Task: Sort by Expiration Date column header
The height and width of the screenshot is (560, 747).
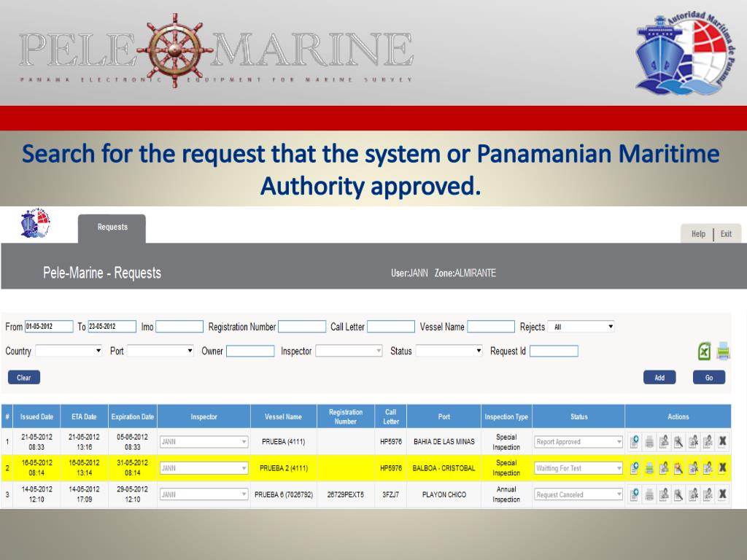Action: click(133, 416)
